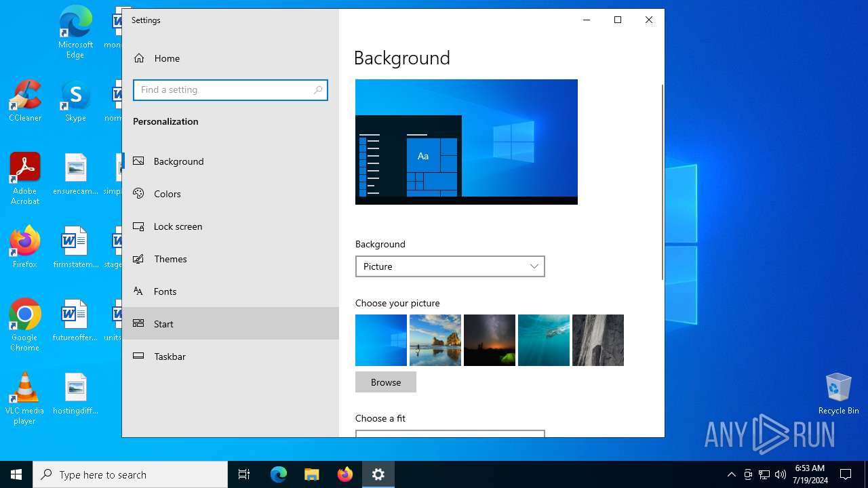
Task: Click the search magnifier in Find a setting
Action: click(x=318, y=90)
